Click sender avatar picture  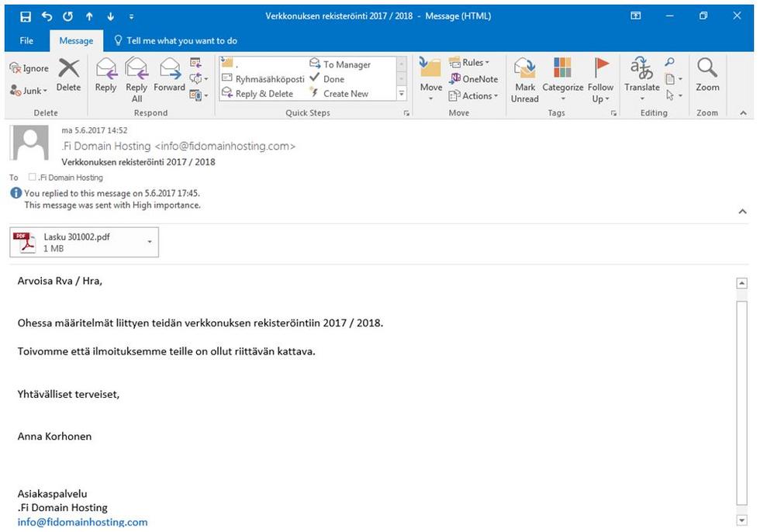(x=29, y=143)
